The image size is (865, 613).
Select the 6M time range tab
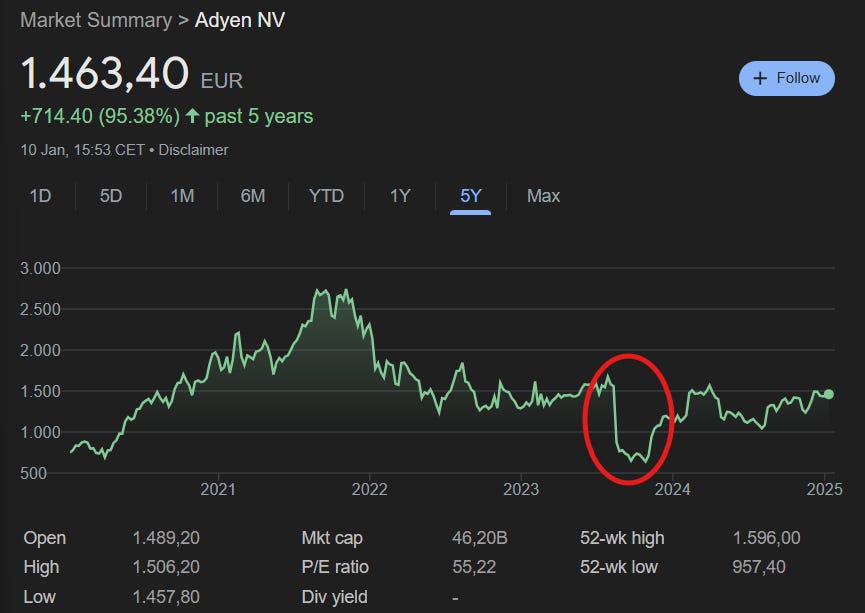pyautogui.click(x=253, y=196)
